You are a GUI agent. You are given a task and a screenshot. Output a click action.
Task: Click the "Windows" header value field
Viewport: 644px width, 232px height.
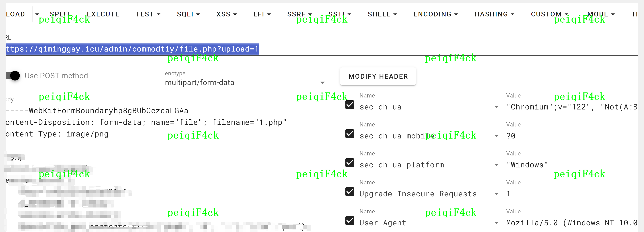(x=572, y=165)
